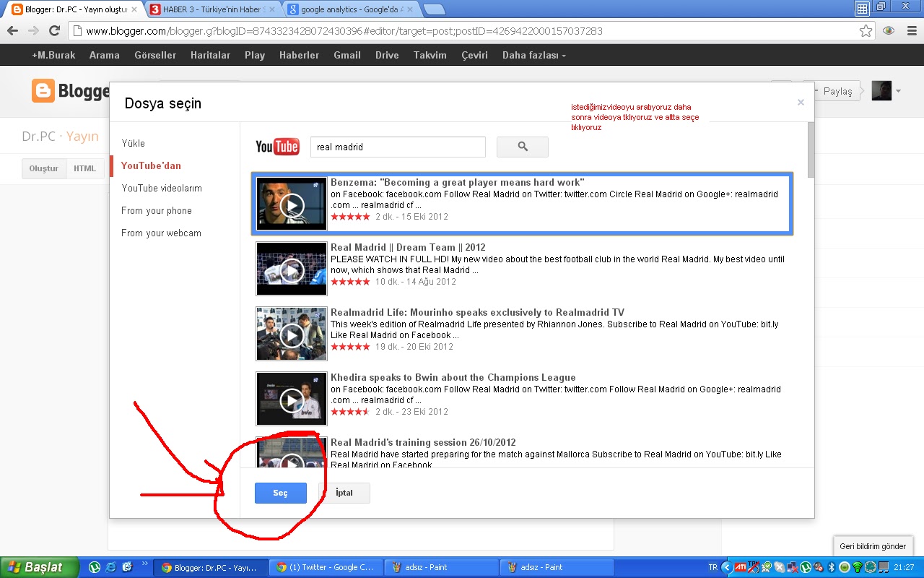Click the third quick launch icon
The width and height of the screenshot is (924, 578).
[128, 567]
